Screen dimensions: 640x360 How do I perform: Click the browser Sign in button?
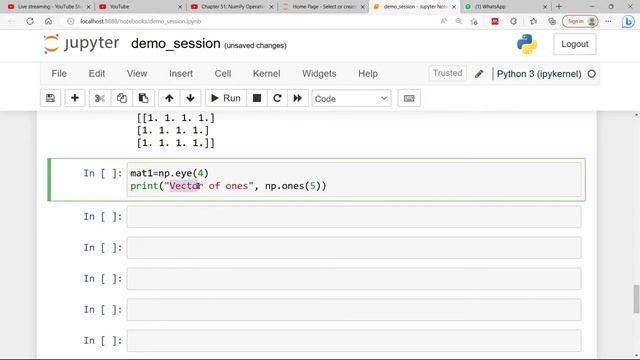580,21
